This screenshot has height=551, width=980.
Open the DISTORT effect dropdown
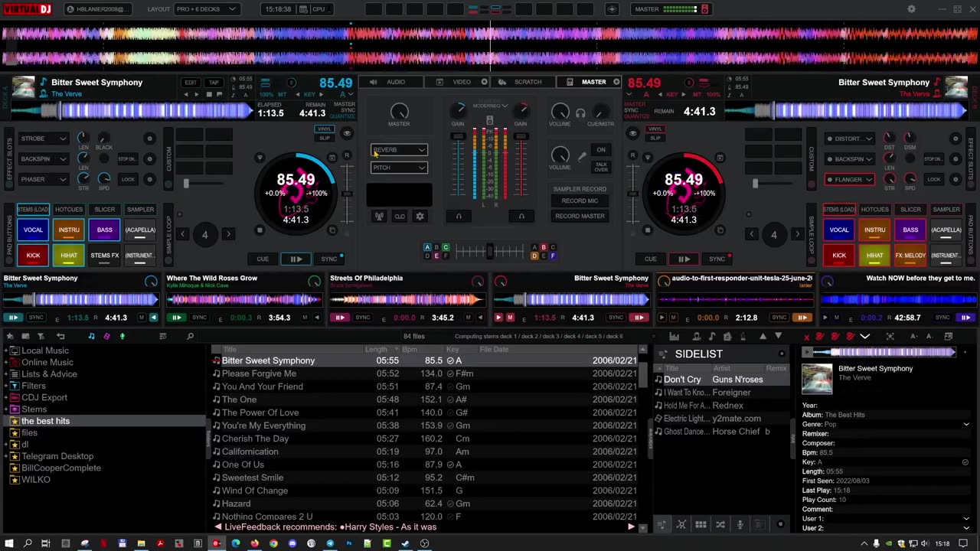point(850,139)
